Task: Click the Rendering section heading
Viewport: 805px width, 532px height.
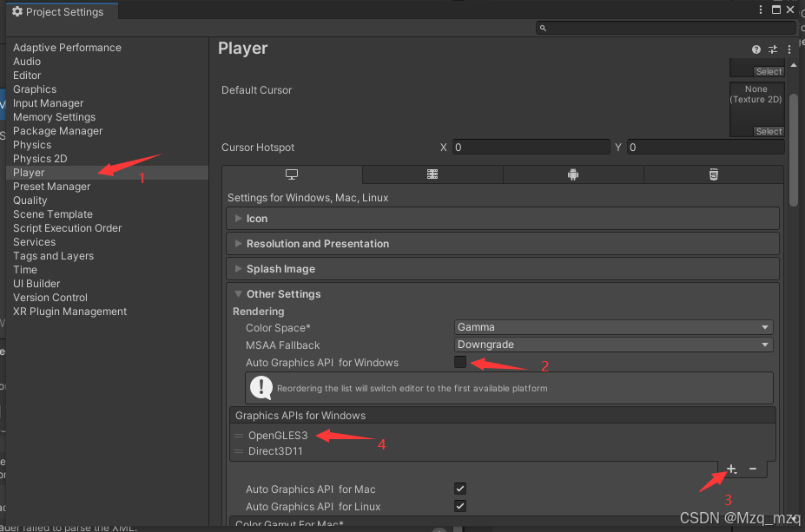Action: pos(258,312)
